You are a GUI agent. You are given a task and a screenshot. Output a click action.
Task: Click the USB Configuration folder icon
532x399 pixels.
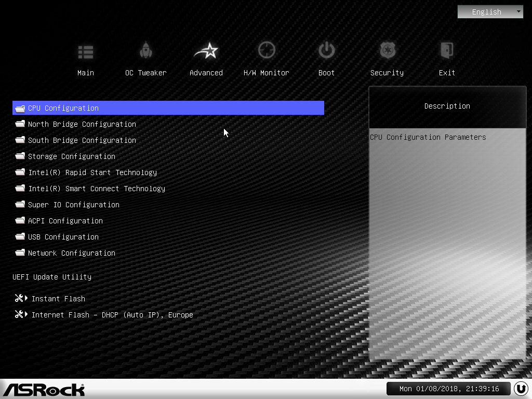pos(20,236)
